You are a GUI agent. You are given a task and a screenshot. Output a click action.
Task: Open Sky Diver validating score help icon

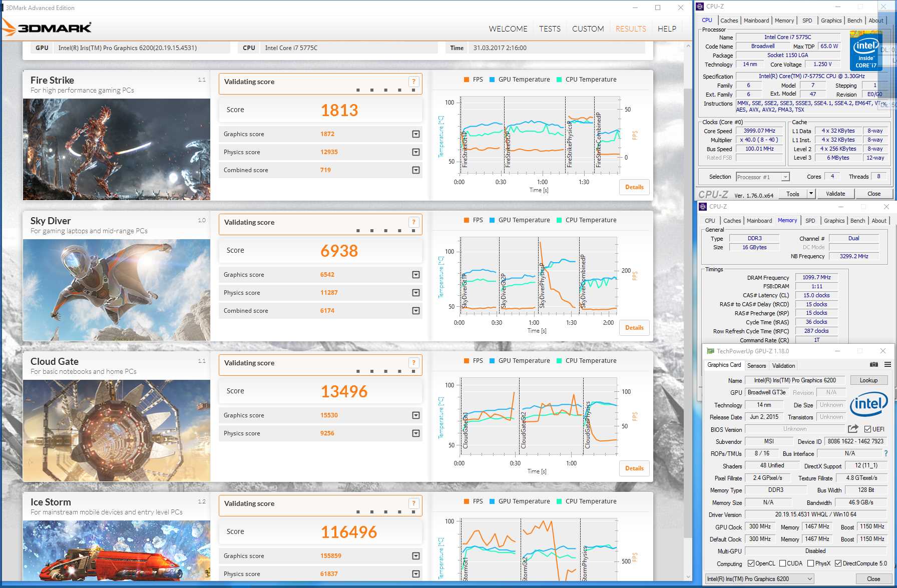pos(413,222)
